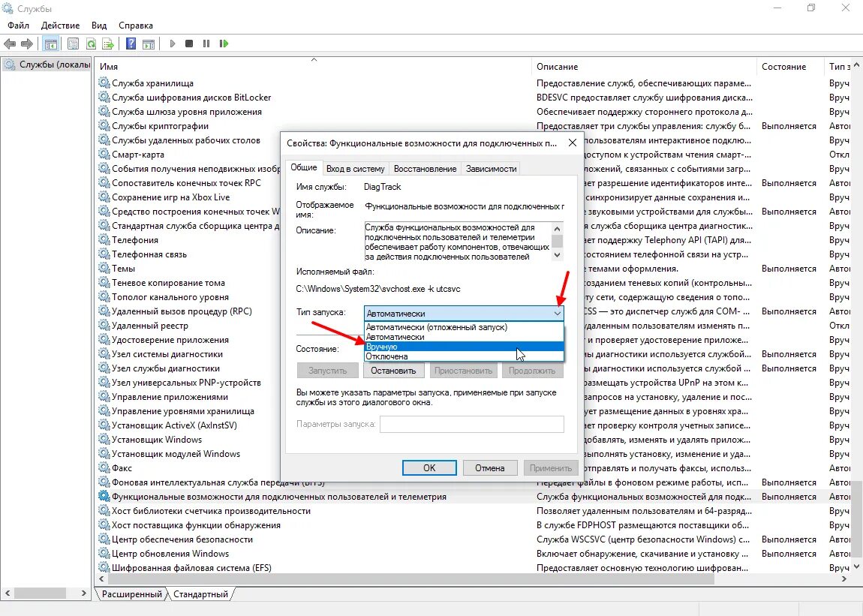The height and width of the screenshot is (616, 863).
Task: Open the Справка menu
Action: pos(135,26)
